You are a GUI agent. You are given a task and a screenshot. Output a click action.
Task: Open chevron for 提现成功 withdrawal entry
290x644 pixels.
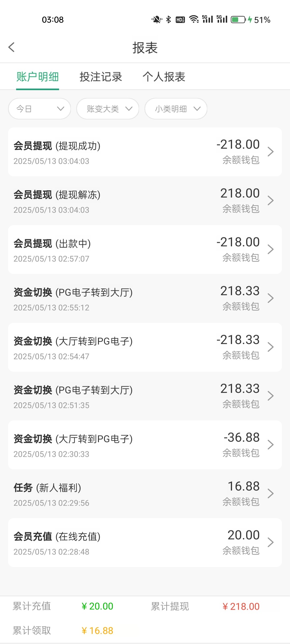click(x=270, y=152)
